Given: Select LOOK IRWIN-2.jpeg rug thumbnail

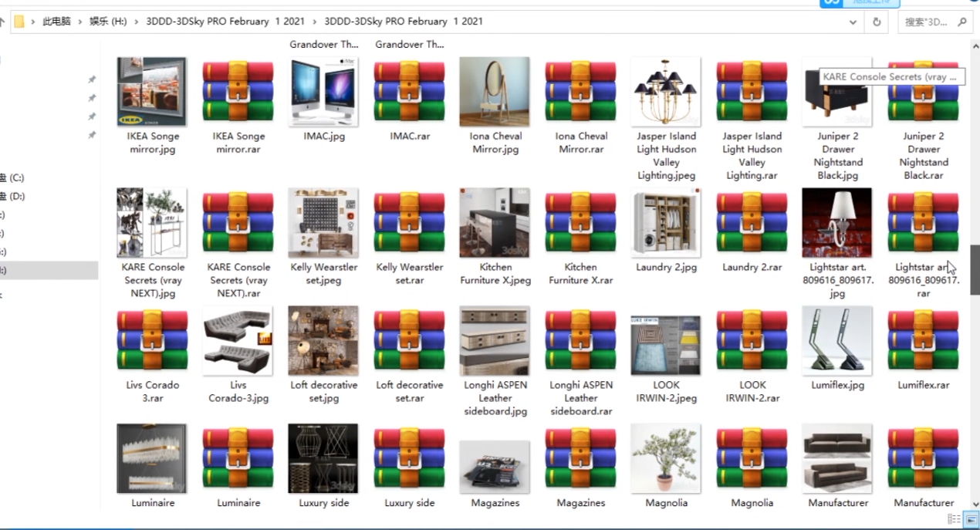Looking at the screenshot, I should [666, 345].
